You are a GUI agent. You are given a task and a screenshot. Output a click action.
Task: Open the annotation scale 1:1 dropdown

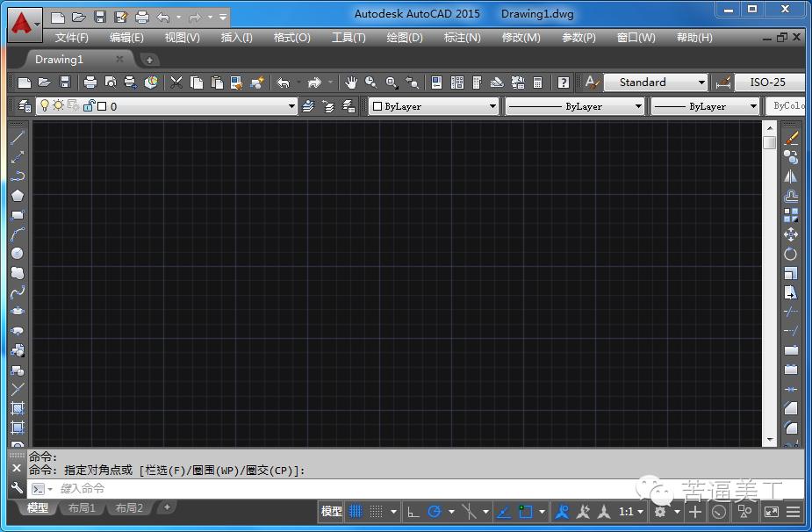coord(631,511)
